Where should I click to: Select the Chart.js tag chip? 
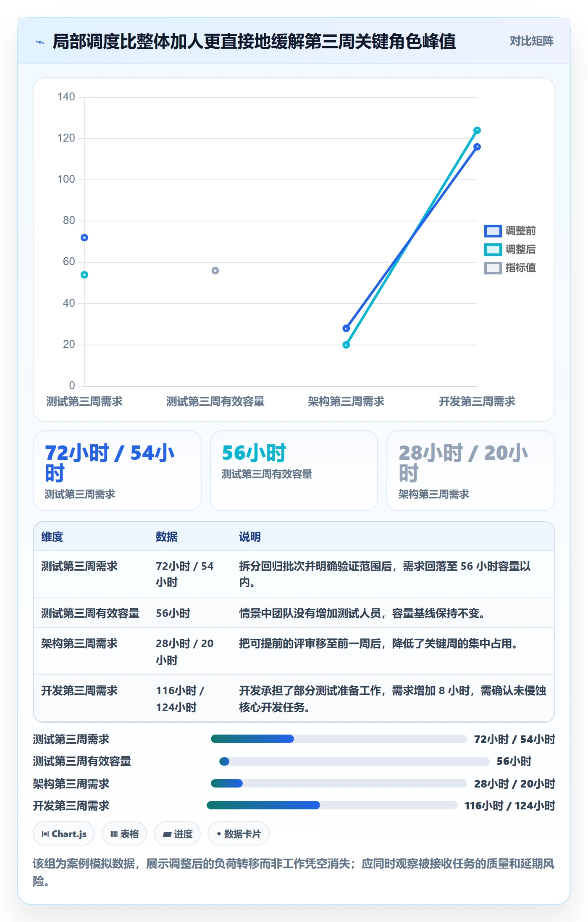tap(64, 834)
